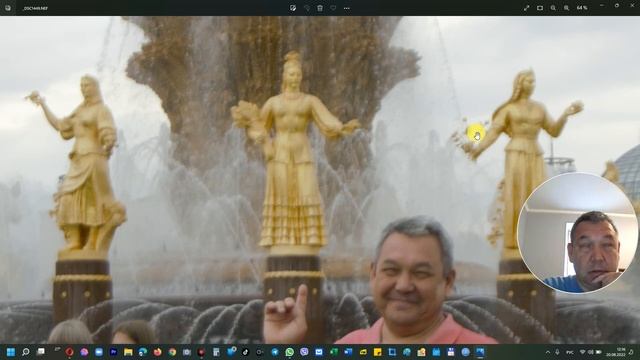Open the Calculator icon on the taskbar
The height and width of the screenshot is (360, 640).
[216, 352]
